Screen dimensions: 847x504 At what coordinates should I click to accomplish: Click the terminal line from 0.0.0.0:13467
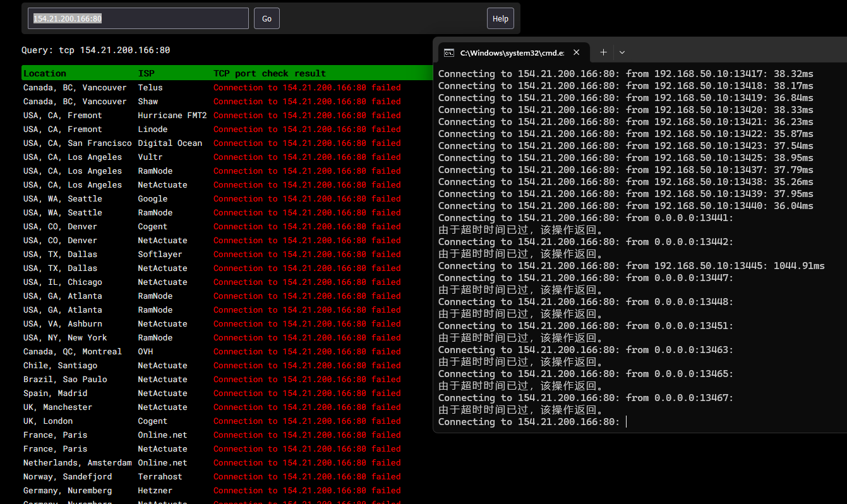point(586,398)
